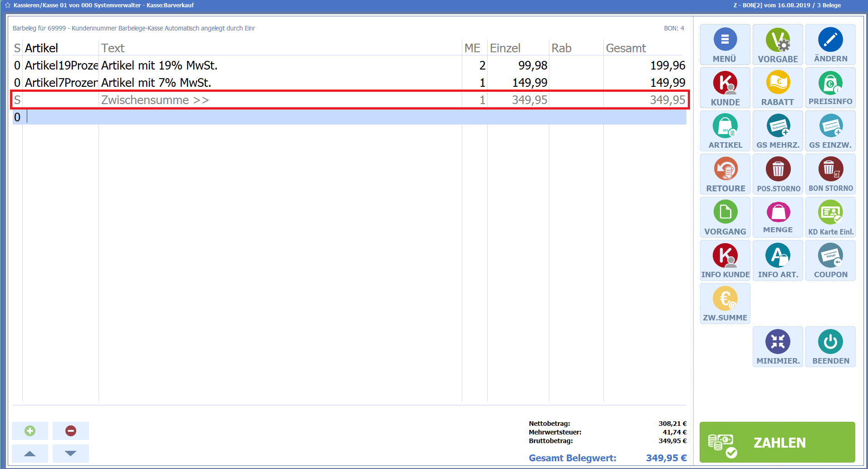Void the receipt with BON STORNO
868x469 pixels.
(830, 174)
